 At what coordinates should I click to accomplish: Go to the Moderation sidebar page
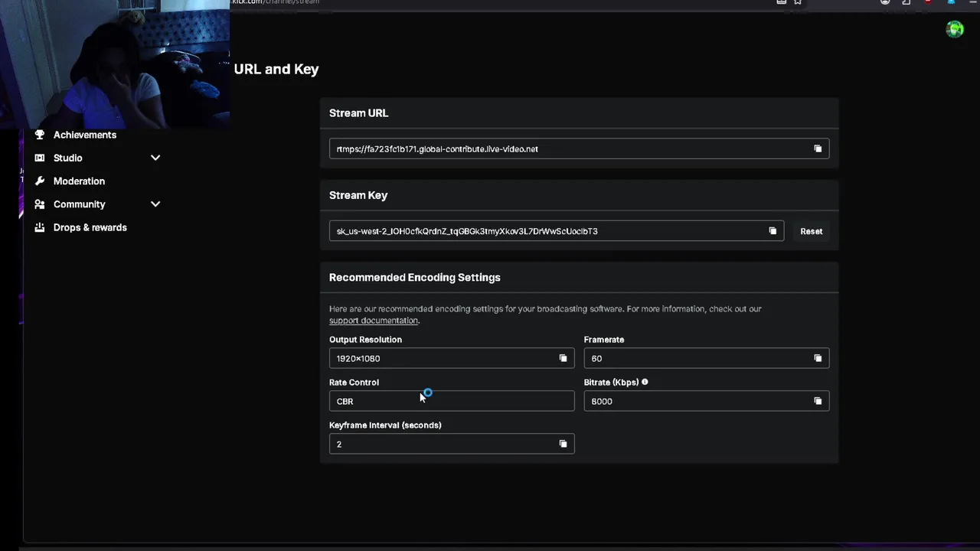click(79, 181)
